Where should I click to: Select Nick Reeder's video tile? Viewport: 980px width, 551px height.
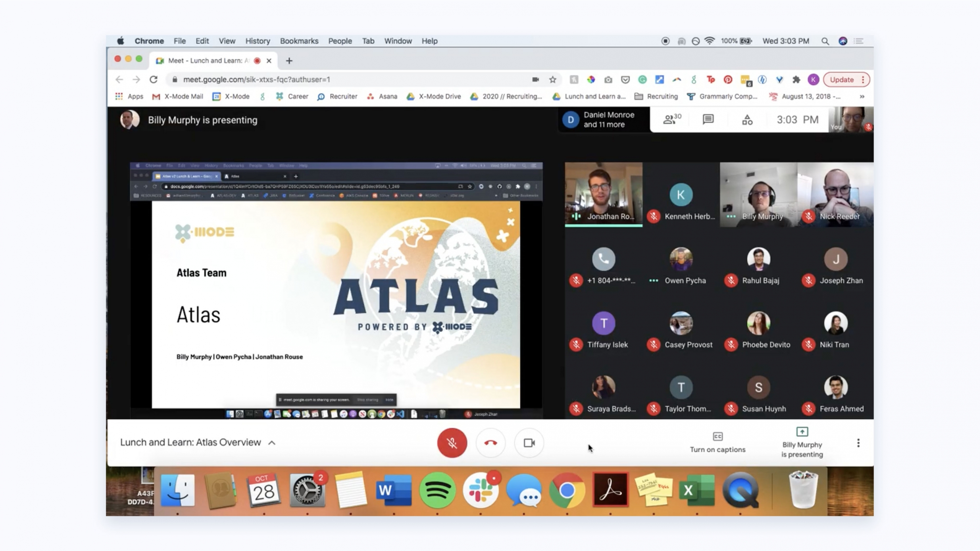point(836,194)
